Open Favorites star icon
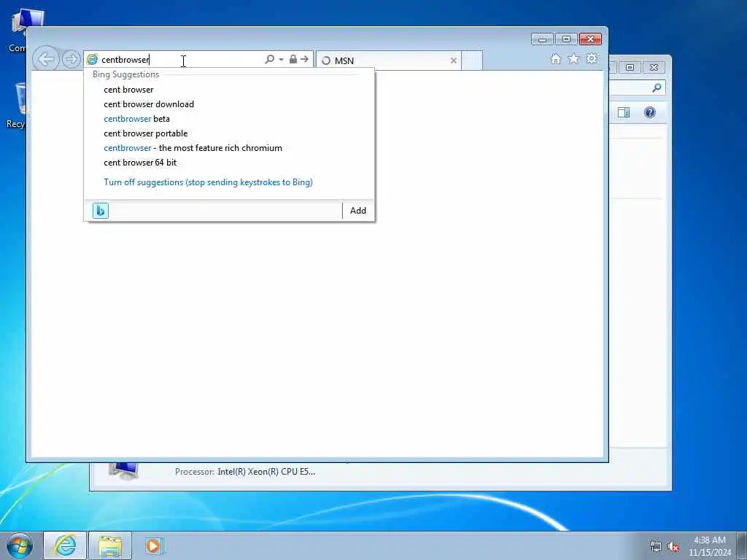 (x=573, y=58)
